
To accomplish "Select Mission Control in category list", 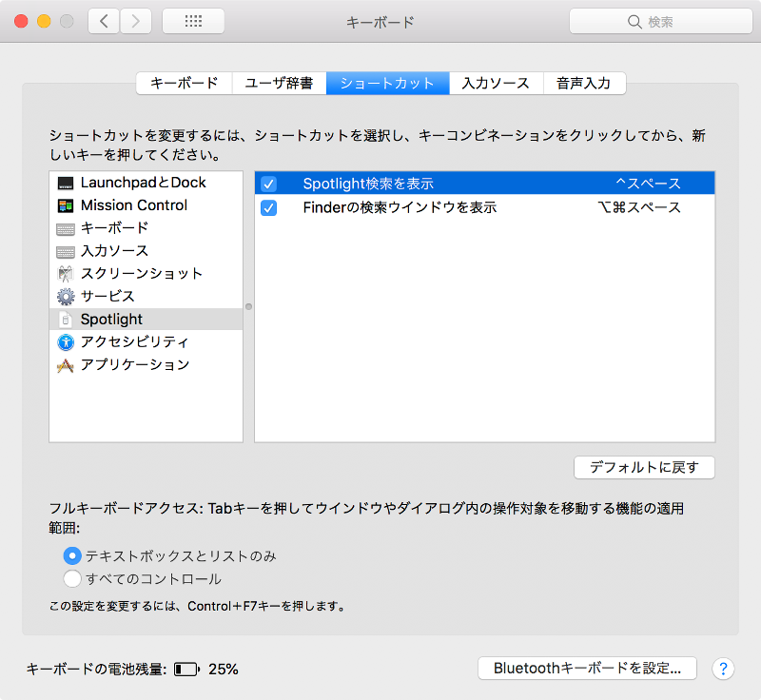I will [146, 205].
